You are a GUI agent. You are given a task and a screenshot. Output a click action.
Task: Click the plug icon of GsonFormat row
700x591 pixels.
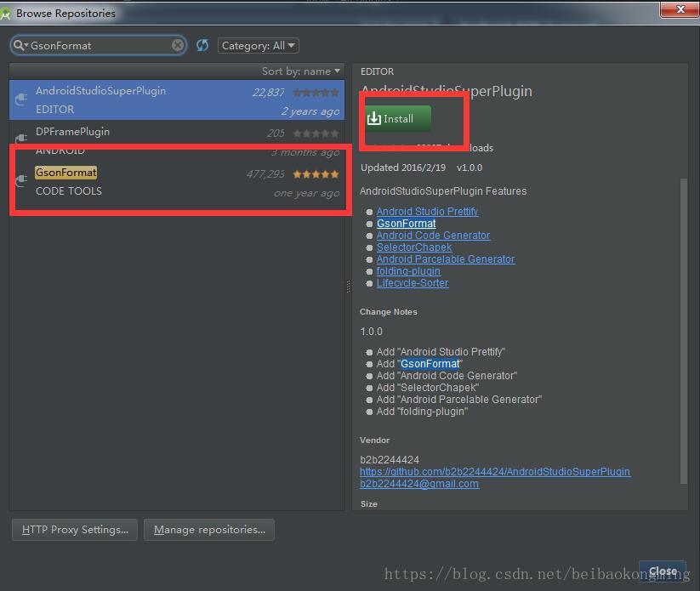(21, 180)
